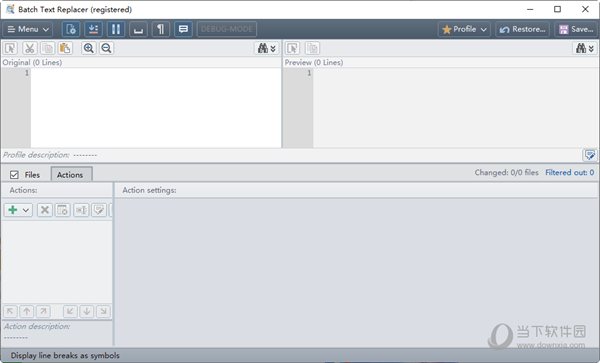Image resolution: width=600 pixels, height=363 pixels.
Task: Click the 'Preview (0 Lines)' label
Action: (x=314, y=62)
